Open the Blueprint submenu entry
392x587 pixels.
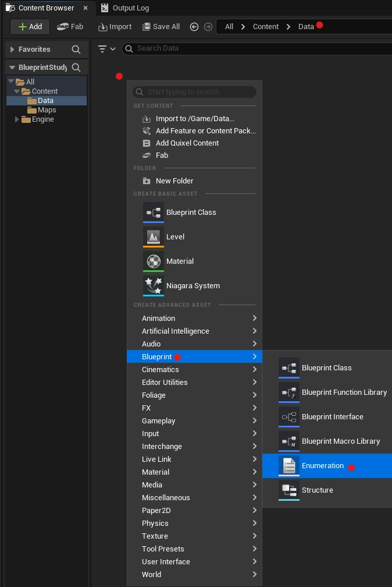coord(194,357)
